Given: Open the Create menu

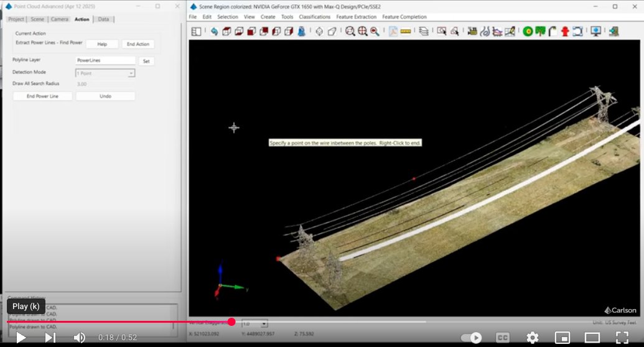Looking at the screenshot, I should 268,17.
